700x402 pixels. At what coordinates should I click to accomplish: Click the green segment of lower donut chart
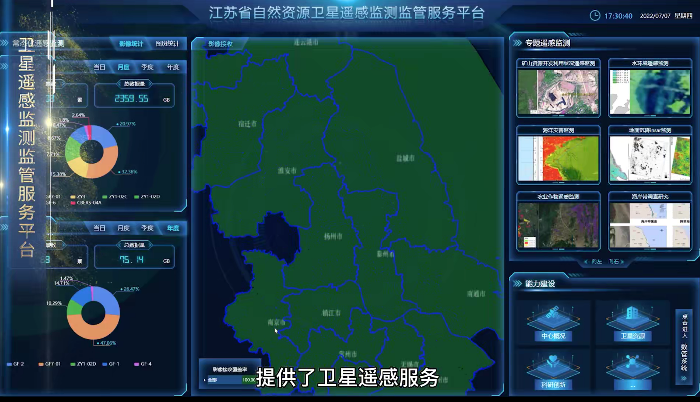pos(73,307)
